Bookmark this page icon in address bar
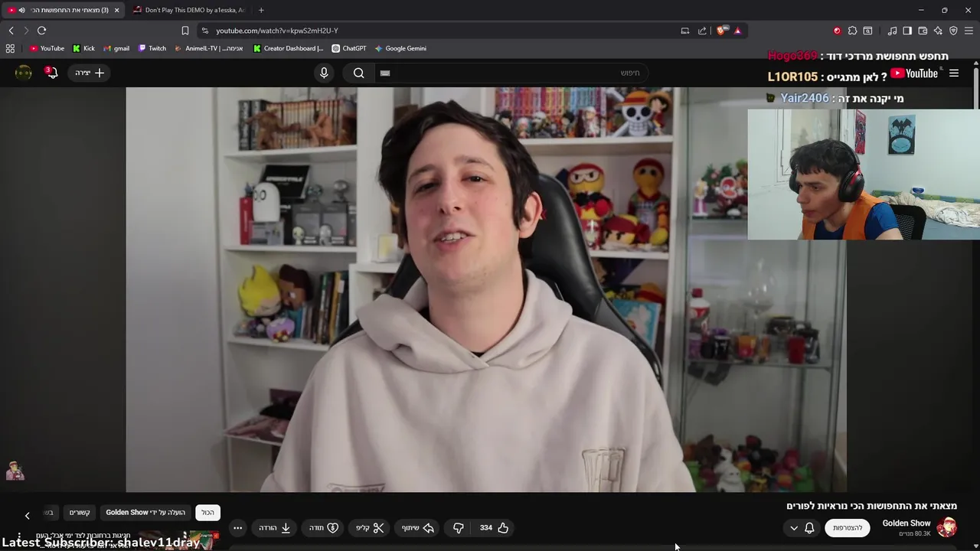980x551 pixels. pos(185,31)
